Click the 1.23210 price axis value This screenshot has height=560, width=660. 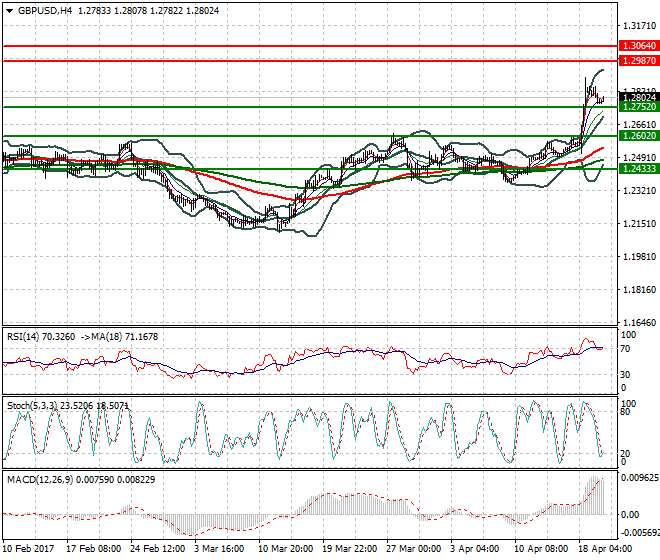[x=639, y=191]
